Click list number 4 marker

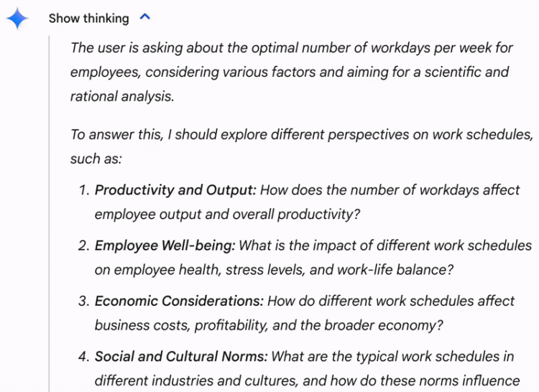coord(84,357)
